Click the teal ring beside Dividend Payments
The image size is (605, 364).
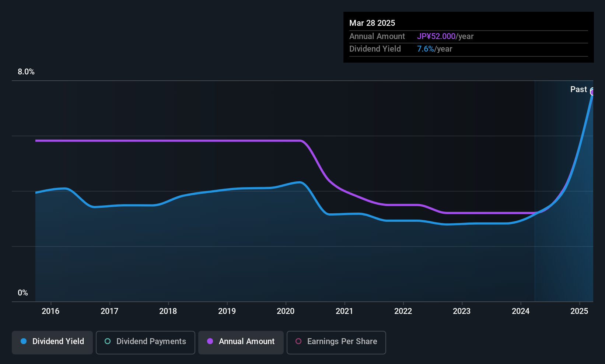coord(108,342)
